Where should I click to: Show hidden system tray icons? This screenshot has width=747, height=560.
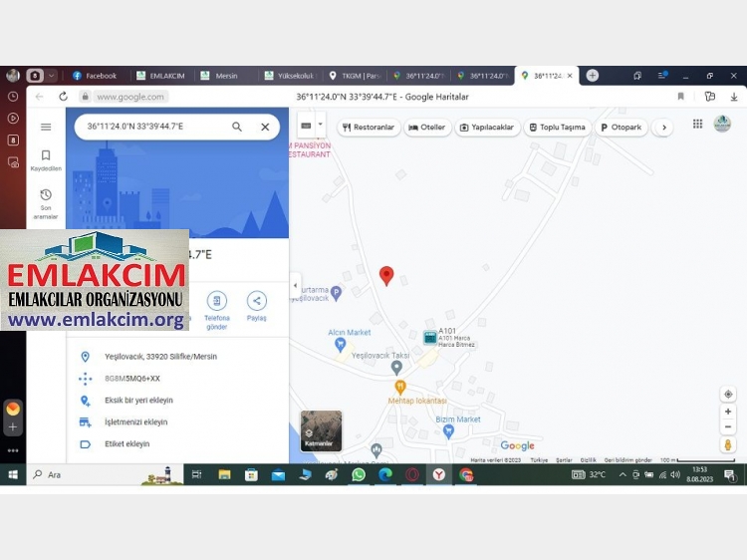pos(622,474)
